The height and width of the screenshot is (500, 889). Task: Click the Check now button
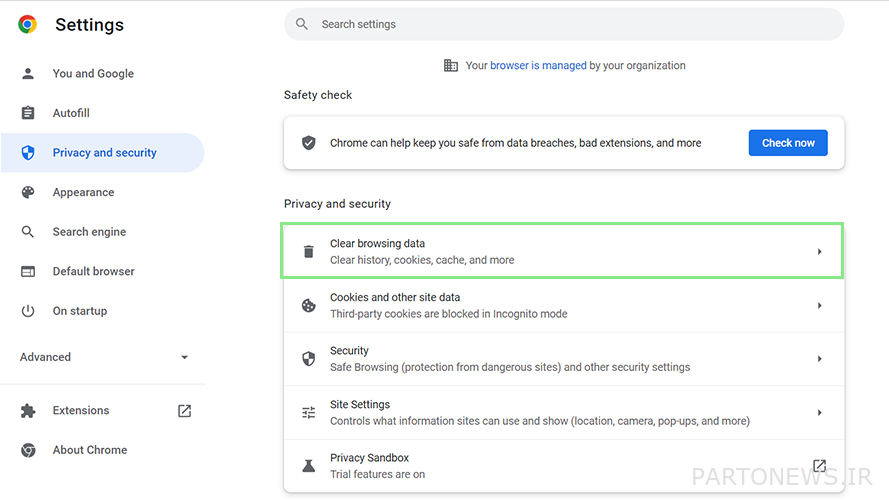tap(788, 143)
